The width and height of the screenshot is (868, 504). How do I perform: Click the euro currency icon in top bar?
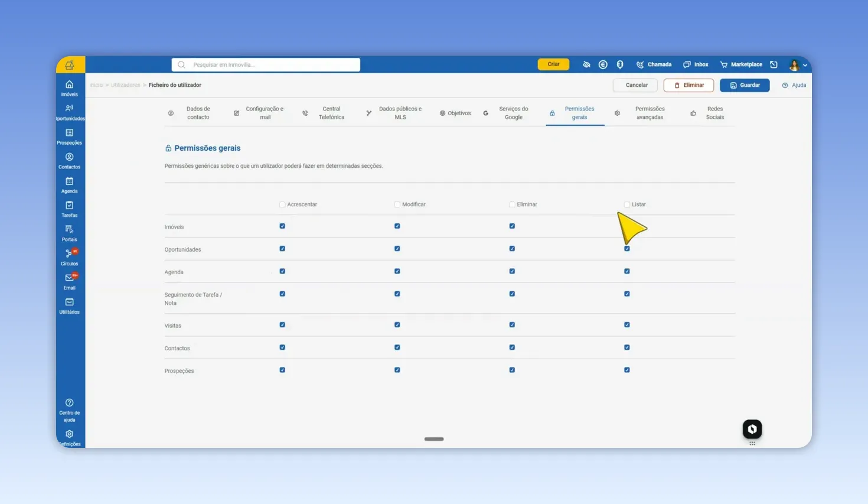603,64
